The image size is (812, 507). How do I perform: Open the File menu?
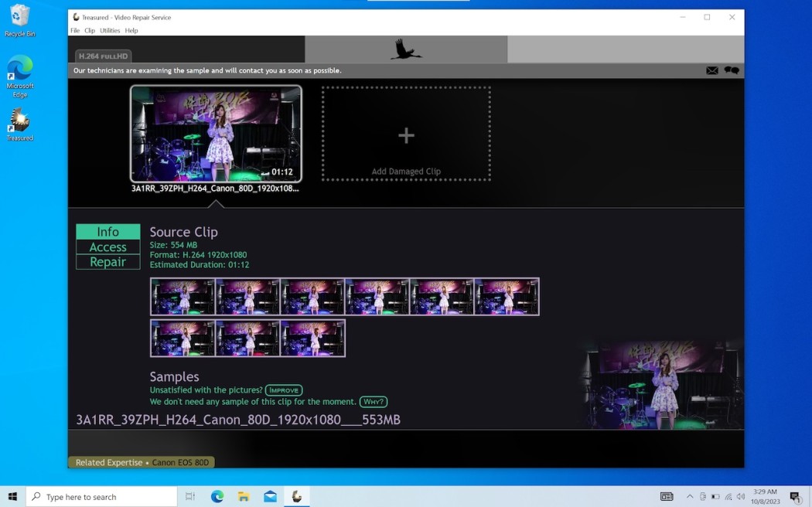coord(75,30)
